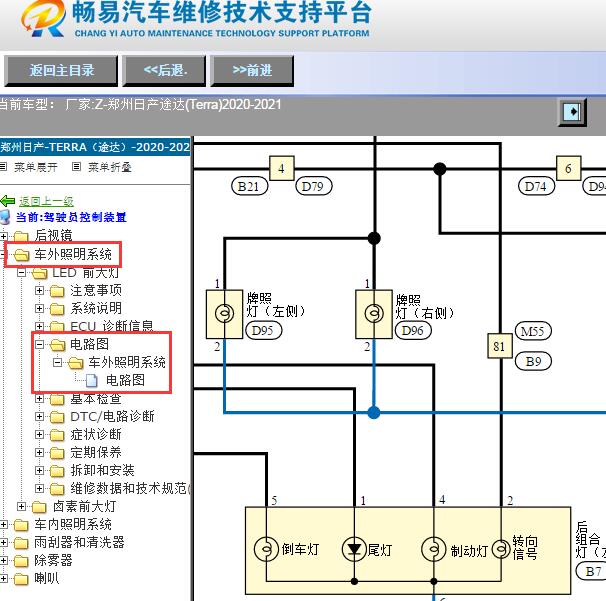This screenshot has width=606, height=601.
Task: Open the 车外照明系统 top-level folder icon
Action: tap(21, 255)
